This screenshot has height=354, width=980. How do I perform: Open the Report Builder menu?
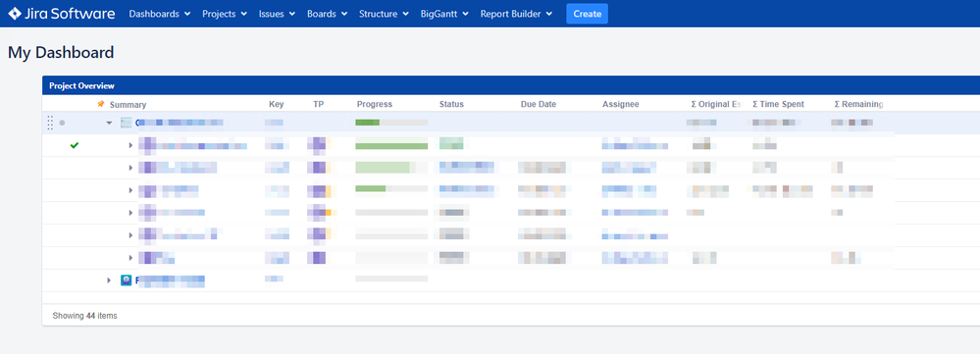(x=516, y=14)
